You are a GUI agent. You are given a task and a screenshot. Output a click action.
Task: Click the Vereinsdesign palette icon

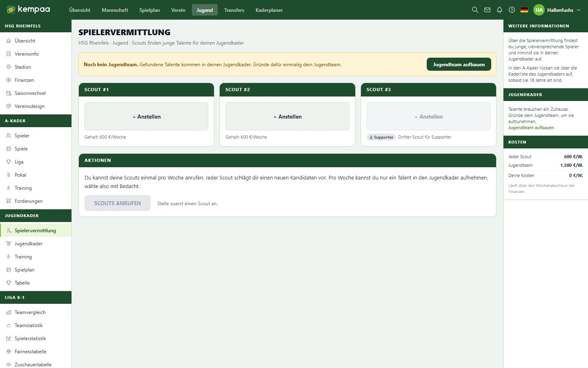tap(9, 106)
